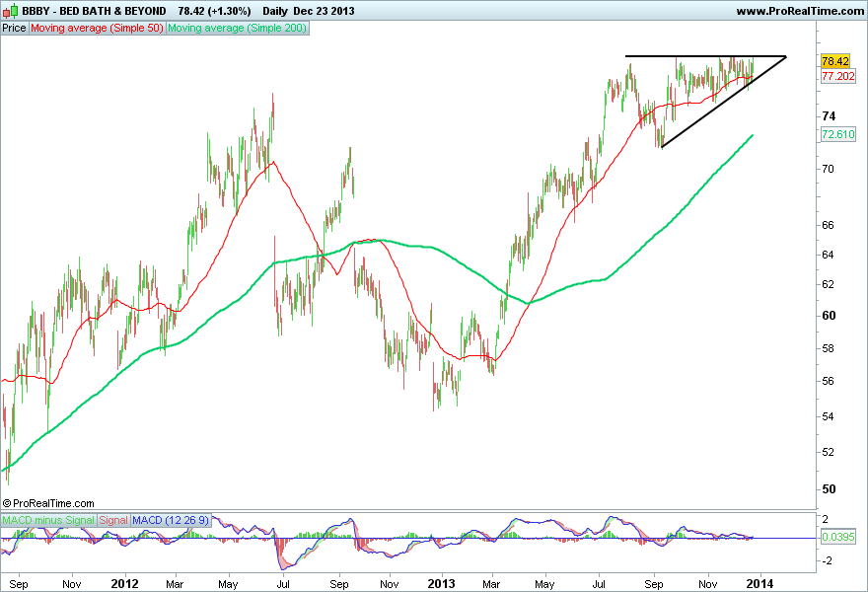Screen dimensions: 868x592
Task: Click the 52 price level on the axis
Action: click(x=829, y=452)
